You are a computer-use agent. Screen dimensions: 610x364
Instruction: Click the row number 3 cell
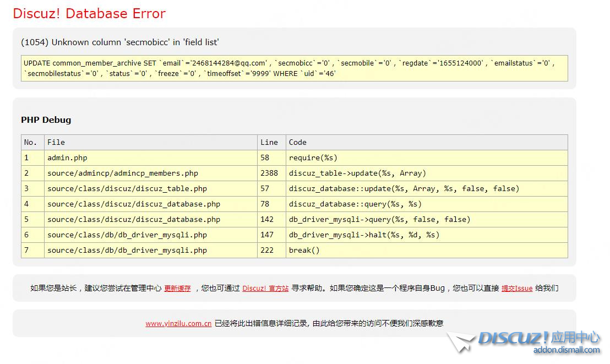click(x=32, y=188)
